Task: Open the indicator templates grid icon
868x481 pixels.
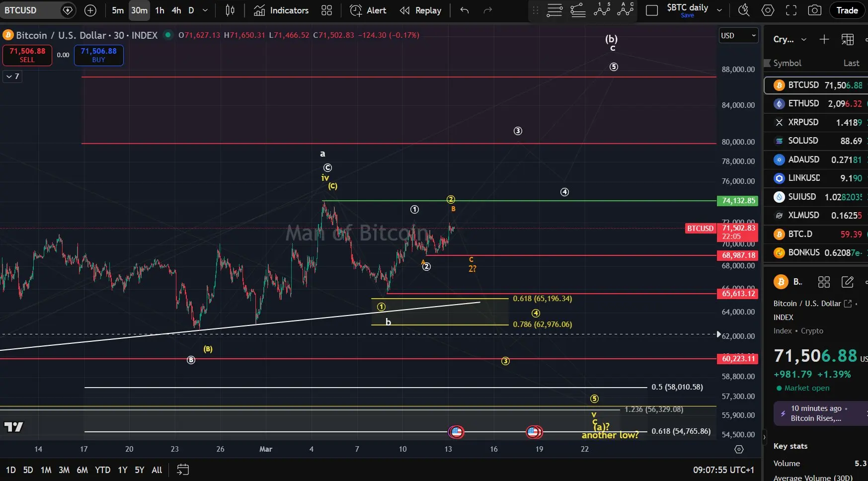Action: (326, 10)
